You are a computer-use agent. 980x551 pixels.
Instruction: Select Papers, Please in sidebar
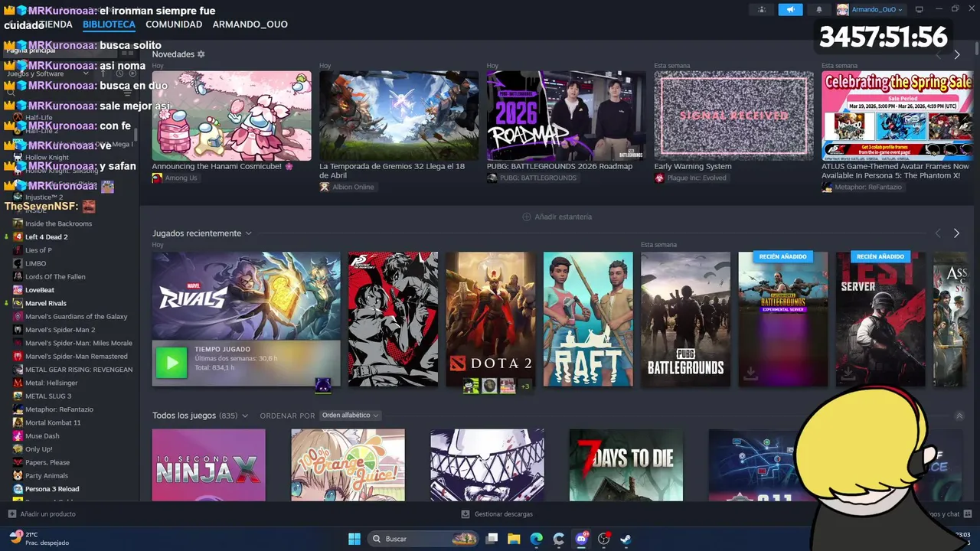click(x=47, y=462)
